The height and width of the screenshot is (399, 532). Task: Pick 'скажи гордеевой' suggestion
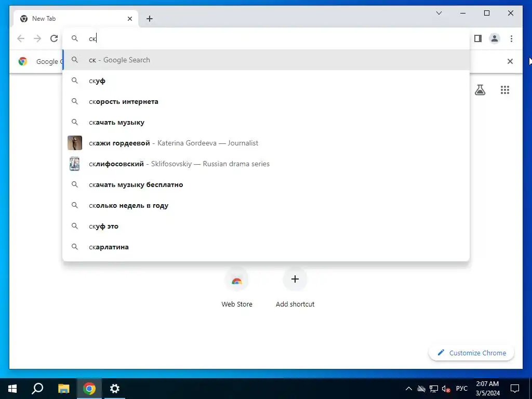(x=267, y=143)
